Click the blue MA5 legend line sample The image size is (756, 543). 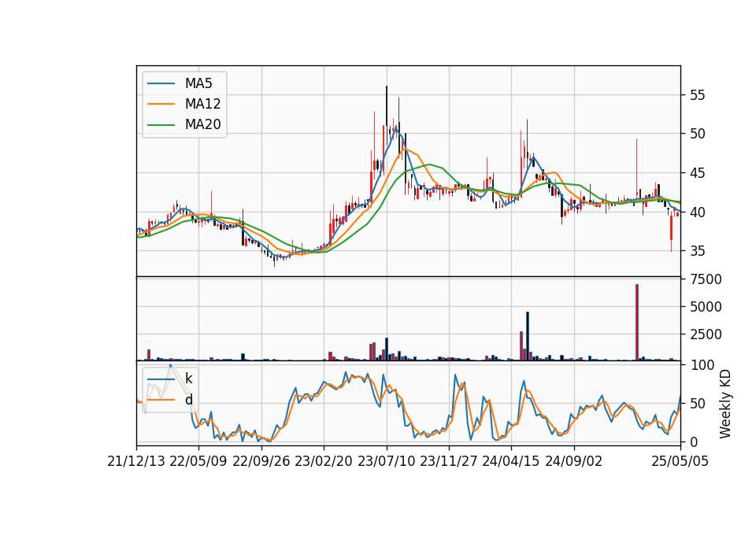click(161, 83)
